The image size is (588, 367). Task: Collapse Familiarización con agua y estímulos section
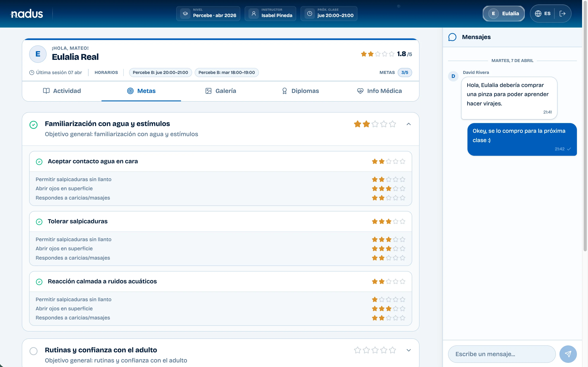pos(409,124)
